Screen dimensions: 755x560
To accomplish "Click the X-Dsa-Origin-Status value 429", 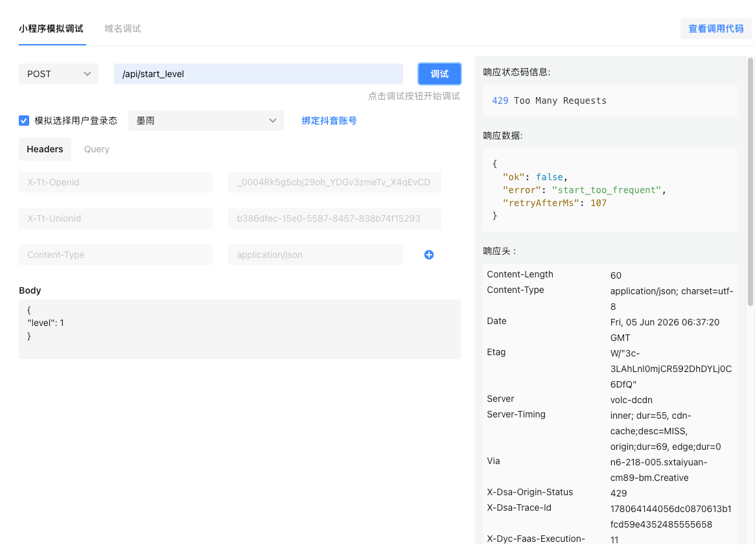I will (618, 493).
